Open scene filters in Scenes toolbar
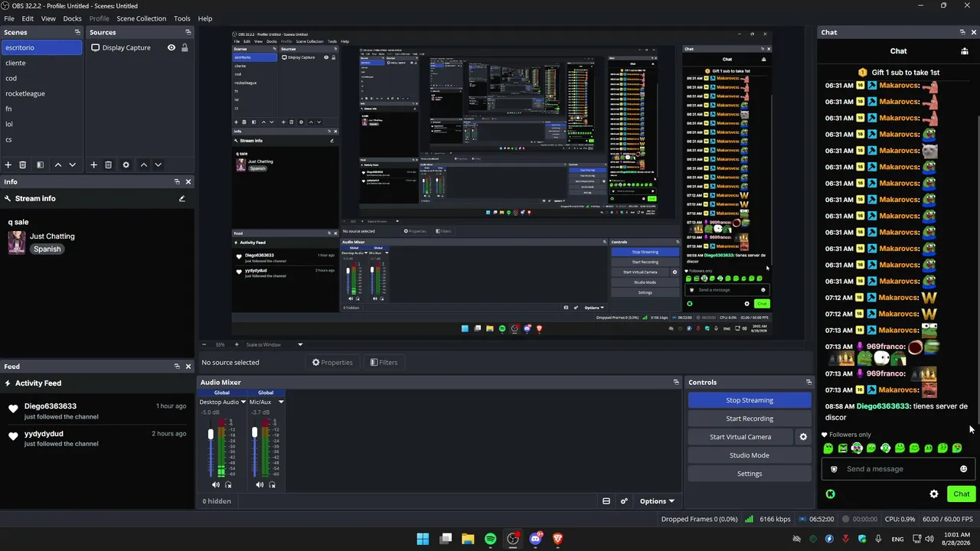980x551 pixels. (x=41, y=165)
